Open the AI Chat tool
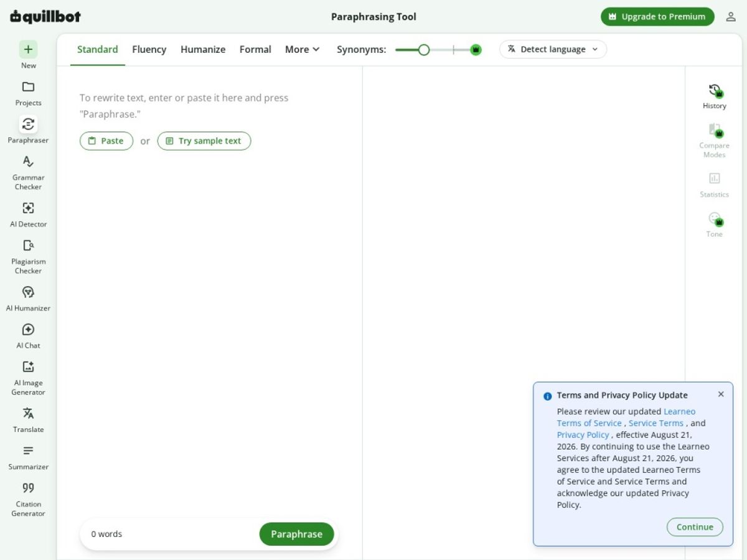747x560 pixels. tap(28, 336)
